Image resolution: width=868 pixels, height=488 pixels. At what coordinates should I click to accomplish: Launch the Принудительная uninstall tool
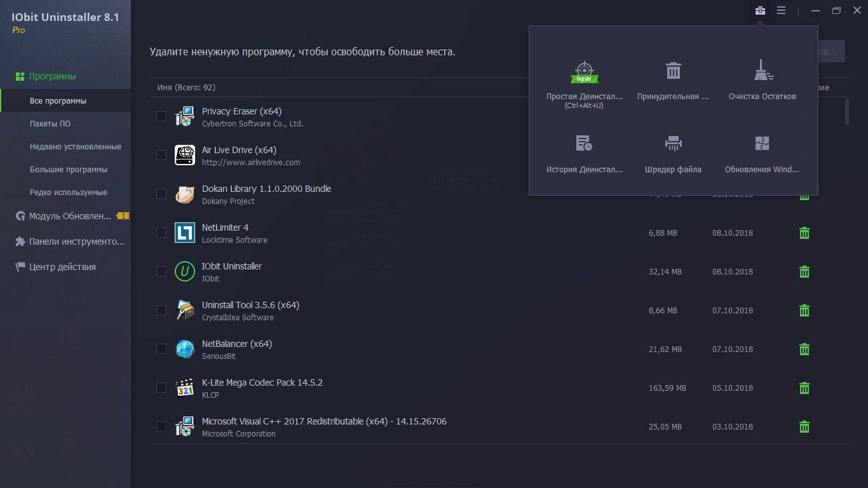673,81
